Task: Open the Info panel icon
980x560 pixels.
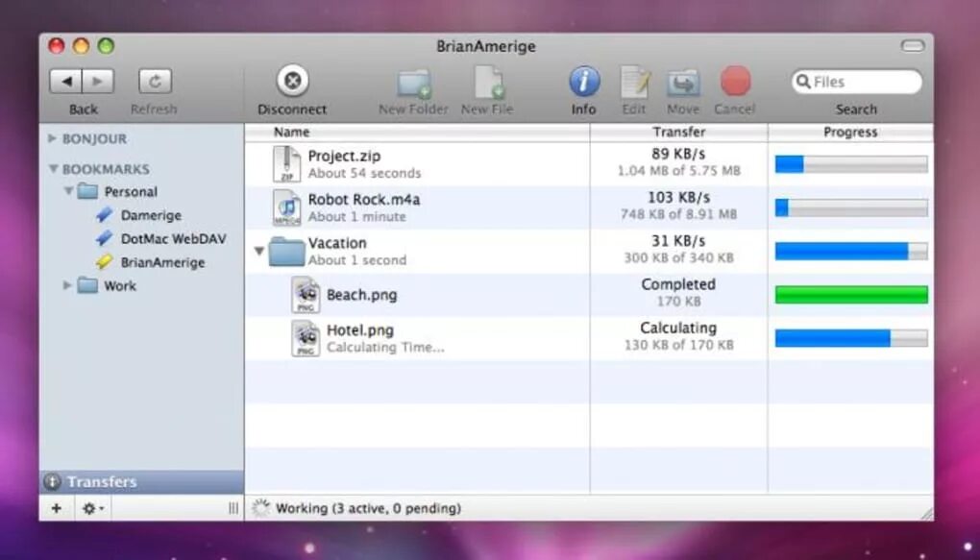Action: point(584,82)
